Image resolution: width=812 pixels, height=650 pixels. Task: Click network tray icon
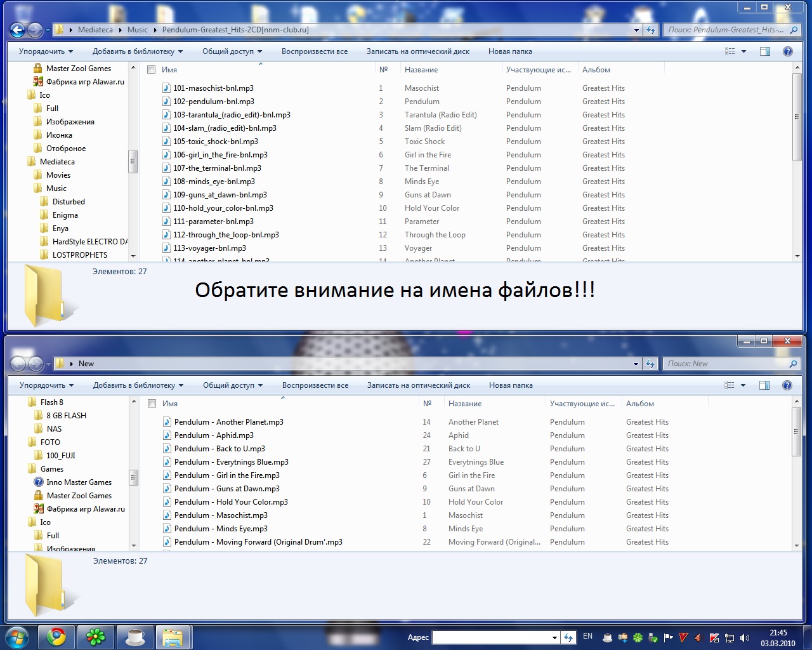coord(730,637)
